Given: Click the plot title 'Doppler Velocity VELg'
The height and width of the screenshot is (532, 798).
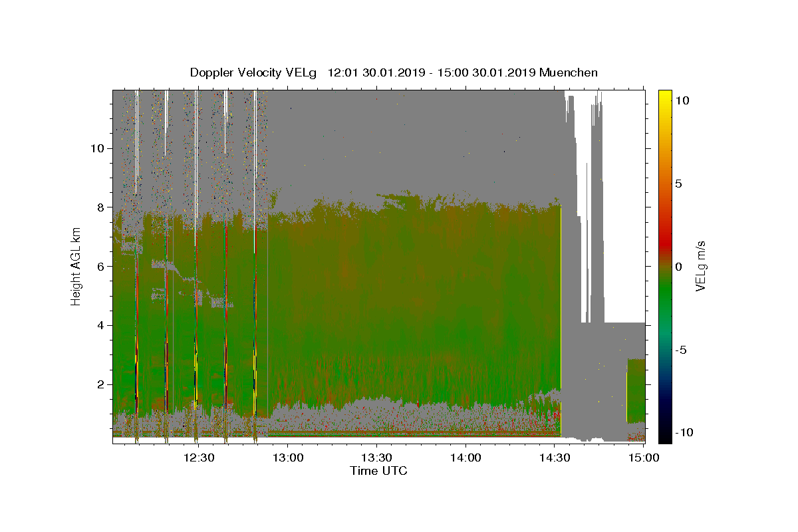Looking at the screenshot, I should click(255, 72).
